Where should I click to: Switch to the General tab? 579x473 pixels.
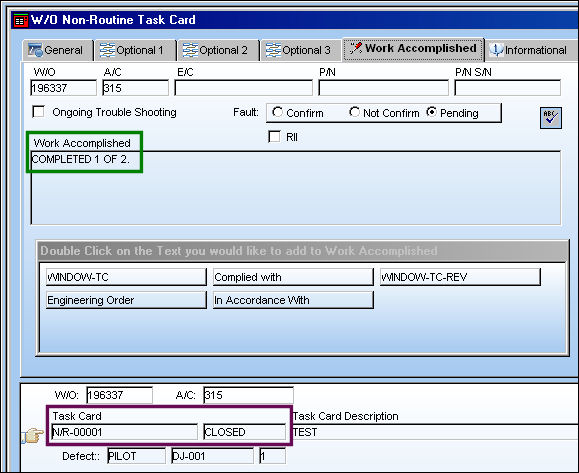click(x=58, y=50)
